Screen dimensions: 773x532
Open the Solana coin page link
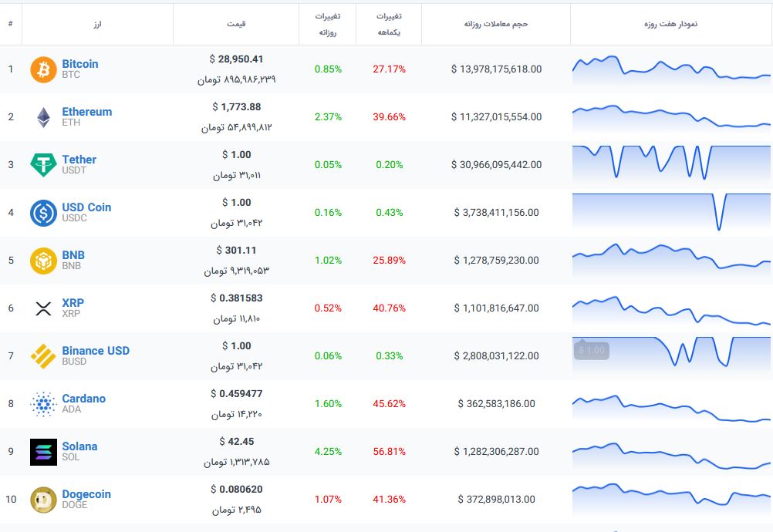point(79,446)
